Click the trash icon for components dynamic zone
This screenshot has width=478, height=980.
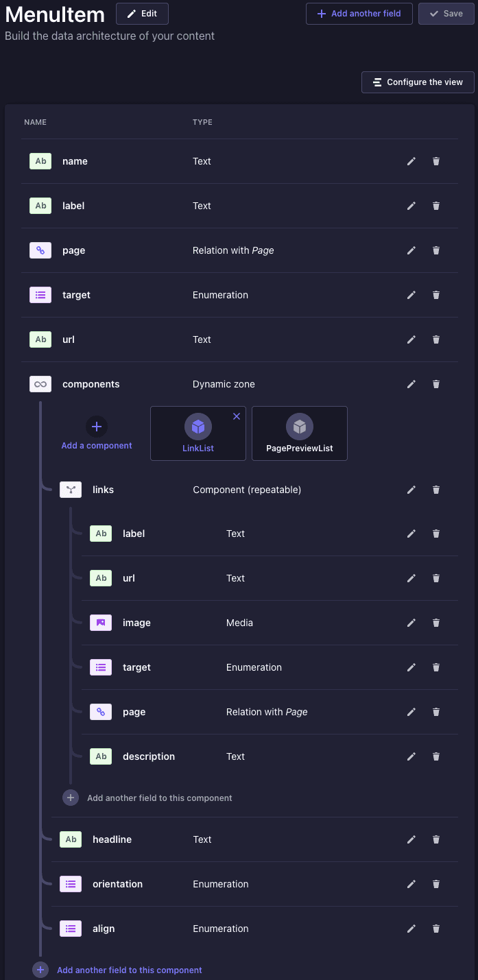436,384
